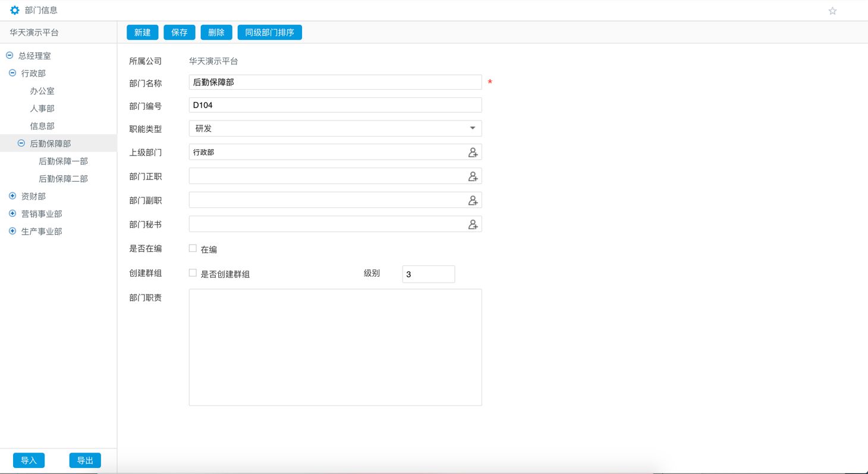This screenshot has width=868, height=474.
Task: Open the 职能类型 dropdown
Action: [335, 128]
